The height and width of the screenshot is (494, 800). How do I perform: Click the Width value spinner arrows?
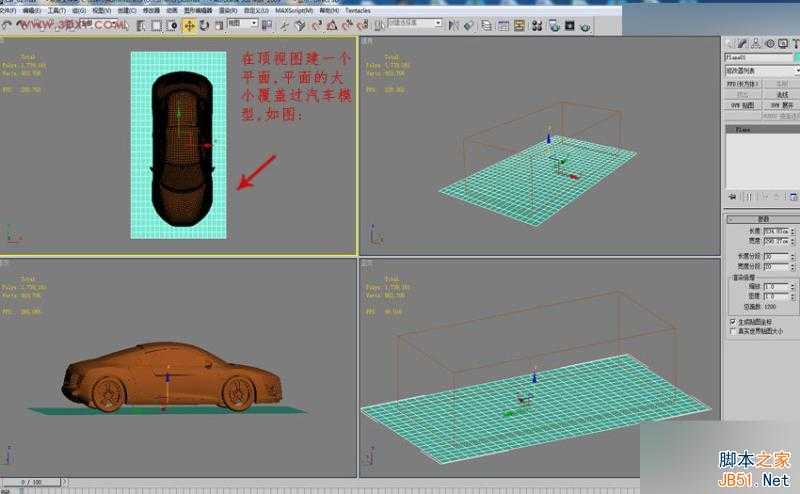click(792, 241)
